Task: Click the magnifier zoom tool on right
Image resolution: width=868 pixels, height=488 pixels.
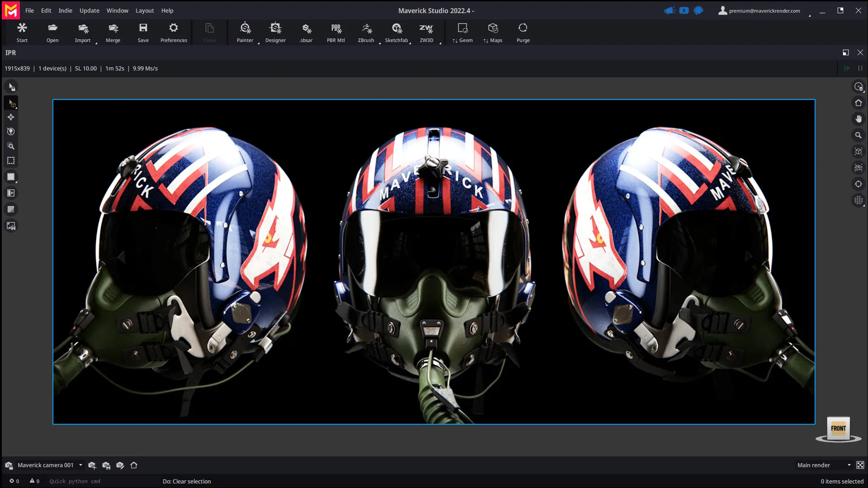Action: (x=858, y=135)
